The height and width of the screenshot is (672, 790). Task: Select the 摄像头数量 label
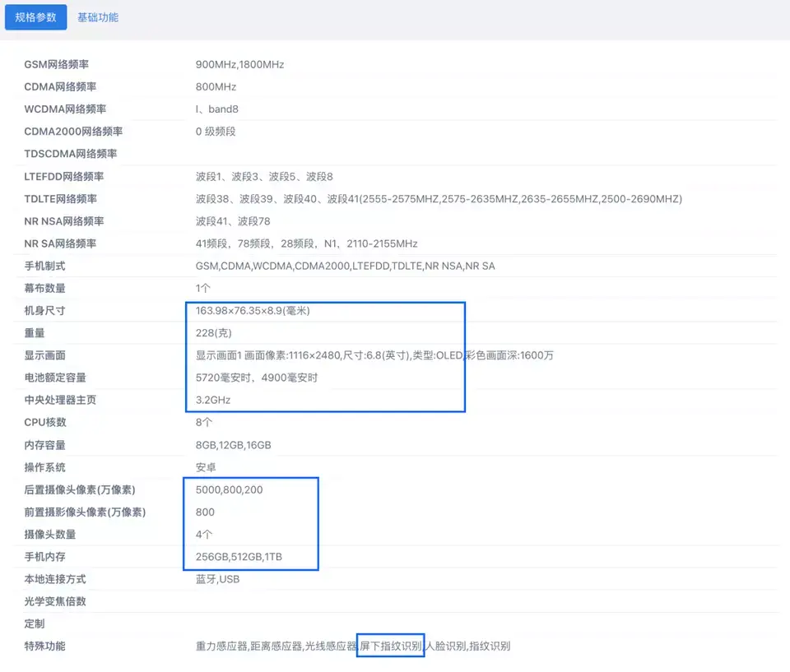(x=50, y=534)
